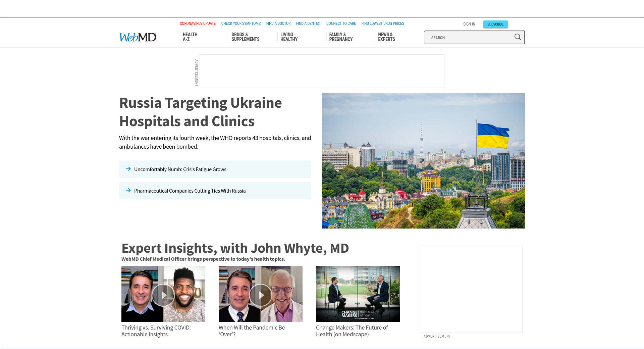Expand the Family & Pregnancy menu
The height and width of the screenshot is (349, 644).
[x=341, y=37]
